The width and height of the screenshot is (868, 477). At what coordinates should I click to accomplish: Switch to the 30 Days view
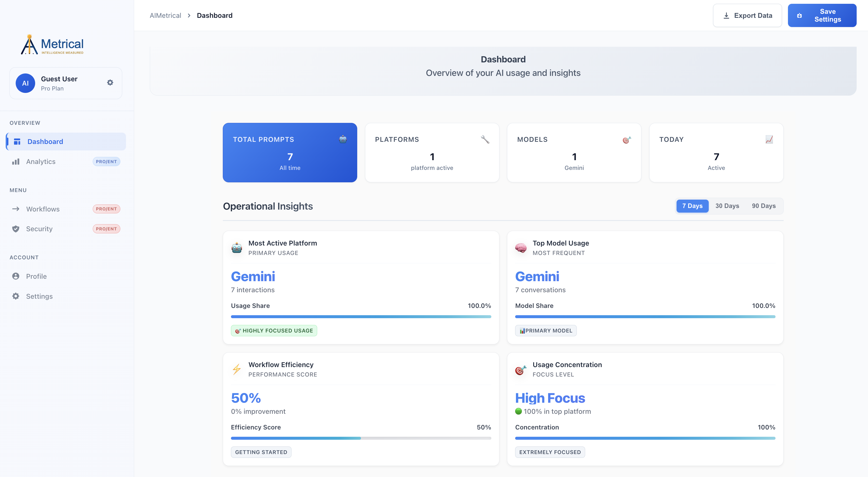727,206
